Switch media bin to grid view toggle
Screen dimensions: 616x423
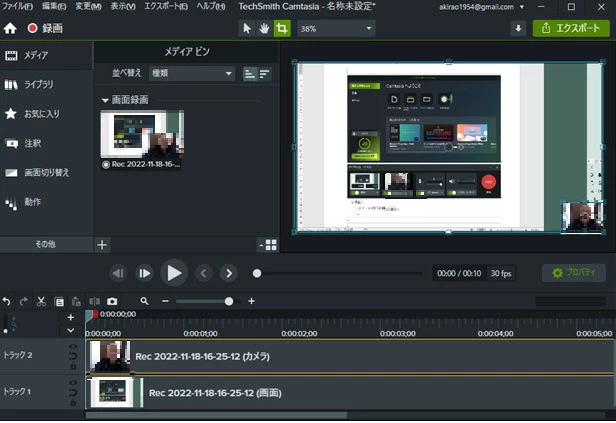tap(250, 74)
